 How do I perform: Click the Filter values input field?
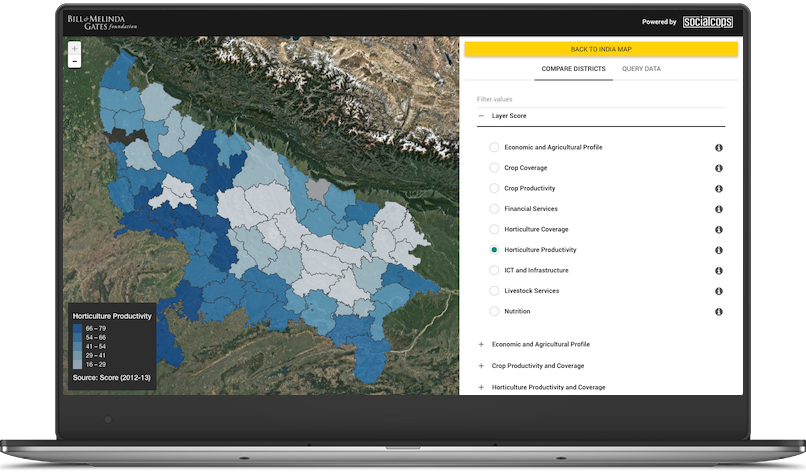(x=600, y=99)
